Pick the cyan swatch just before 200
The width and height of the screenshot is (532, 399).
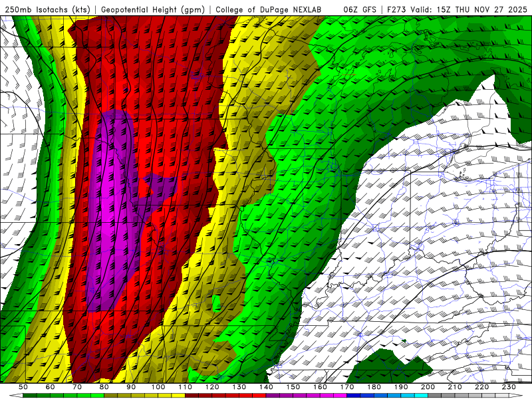tap(421, 396)
